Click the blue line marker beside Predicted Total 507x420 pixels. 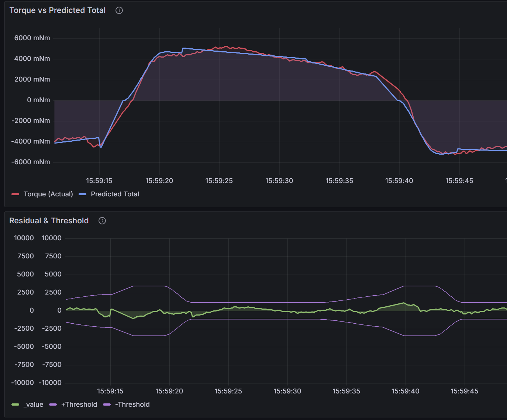pyautogui.click(x=82, y=194)
